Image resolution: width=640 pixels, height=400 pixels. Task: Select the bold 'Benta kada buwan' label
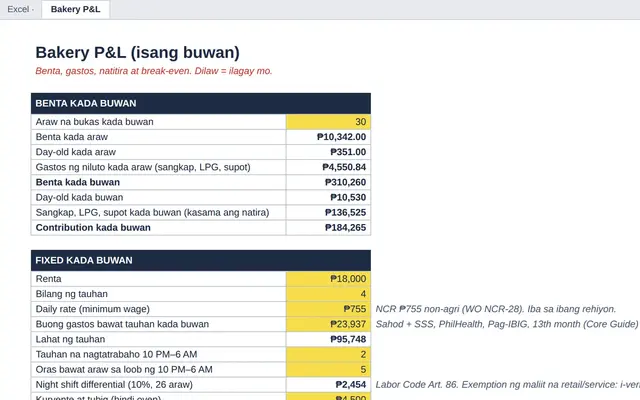click(78, 182)
